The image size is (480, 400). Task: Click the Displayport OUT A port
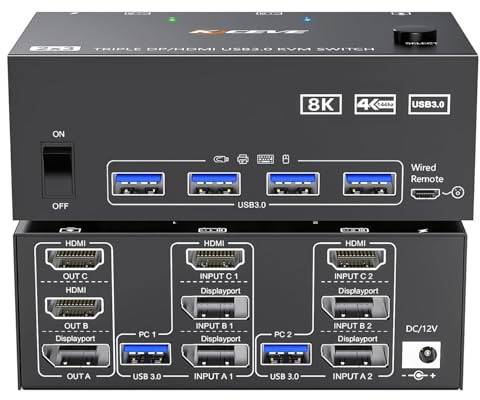click(x=76, y=356)
